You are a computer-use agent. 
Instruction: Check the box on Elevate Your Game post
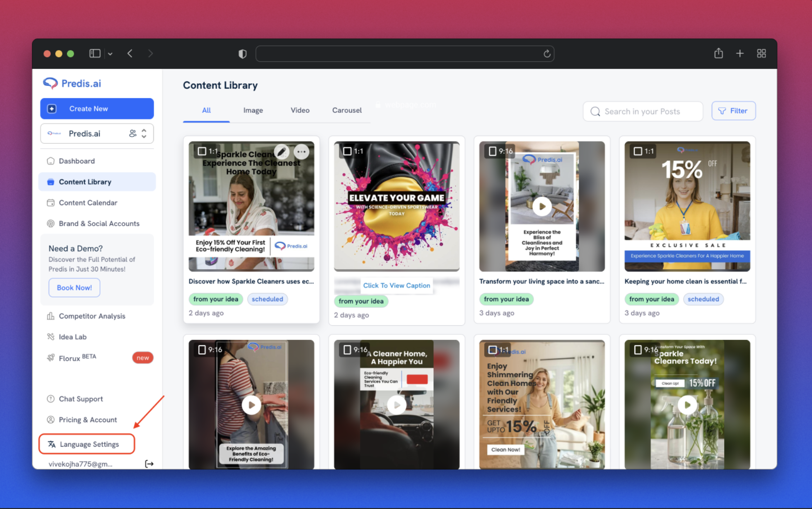pos(347,151)
